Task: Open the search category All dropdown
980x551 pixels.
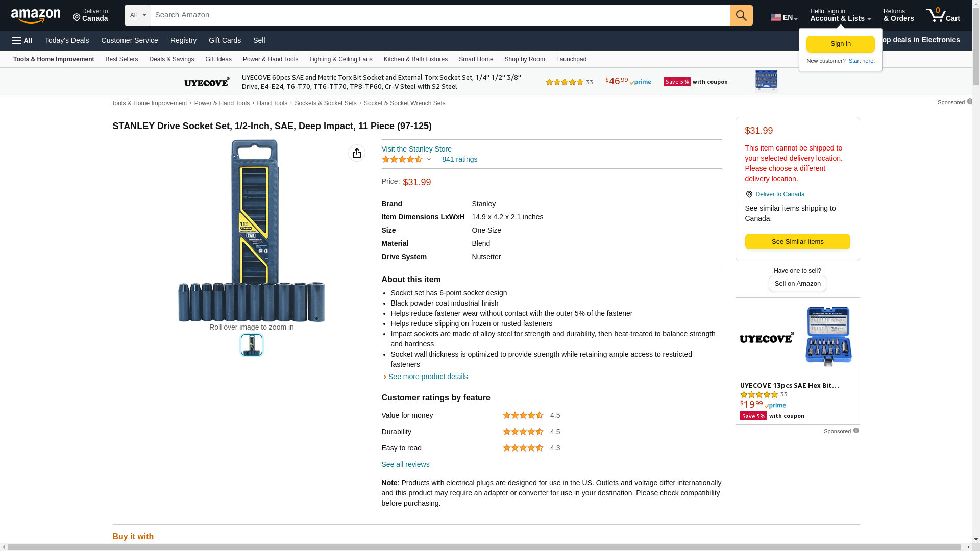Action: 137,15
